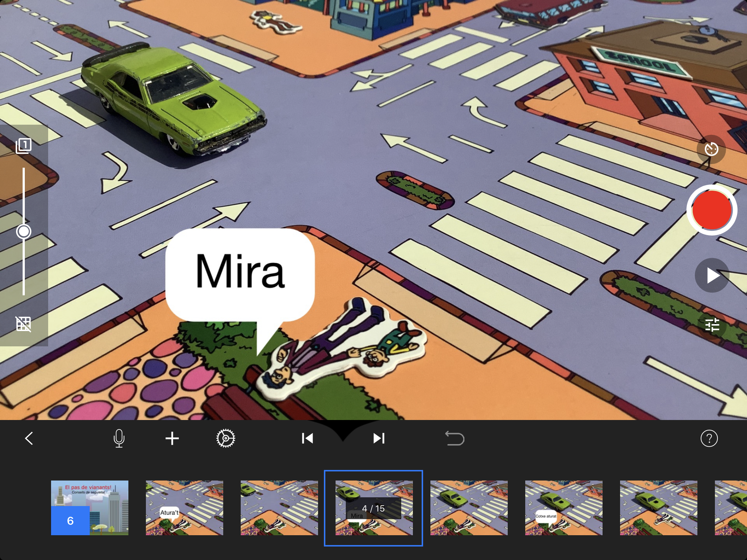Jump to the first frame
The width and height of the screenshot is (747, 560).
coord(307,438)
